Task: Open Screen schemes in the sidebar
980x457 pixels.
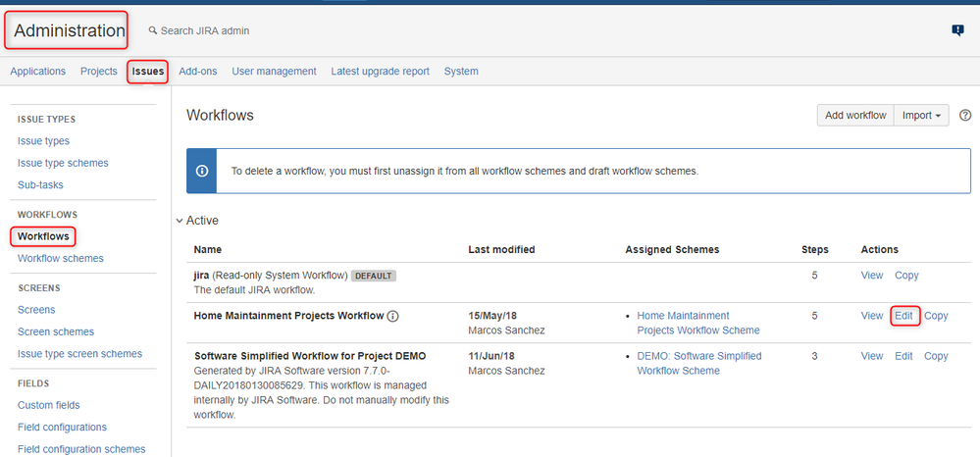Action: (56, 332)
